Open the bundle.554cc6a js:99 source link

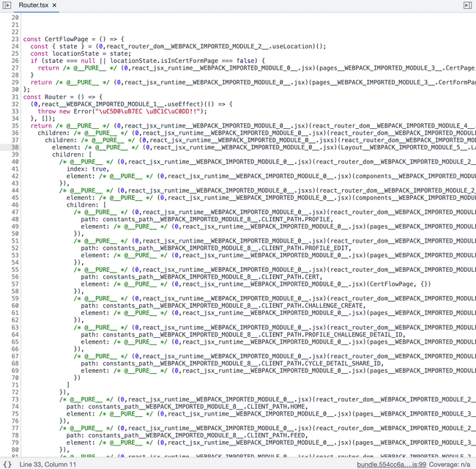(x=391, y=464)
